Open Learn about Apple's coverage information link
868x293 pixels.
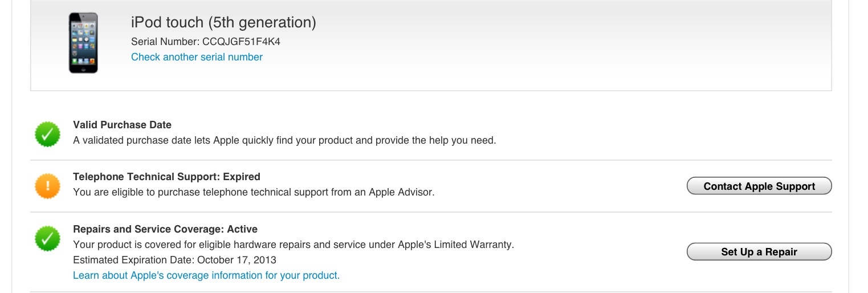click(206, 276)
